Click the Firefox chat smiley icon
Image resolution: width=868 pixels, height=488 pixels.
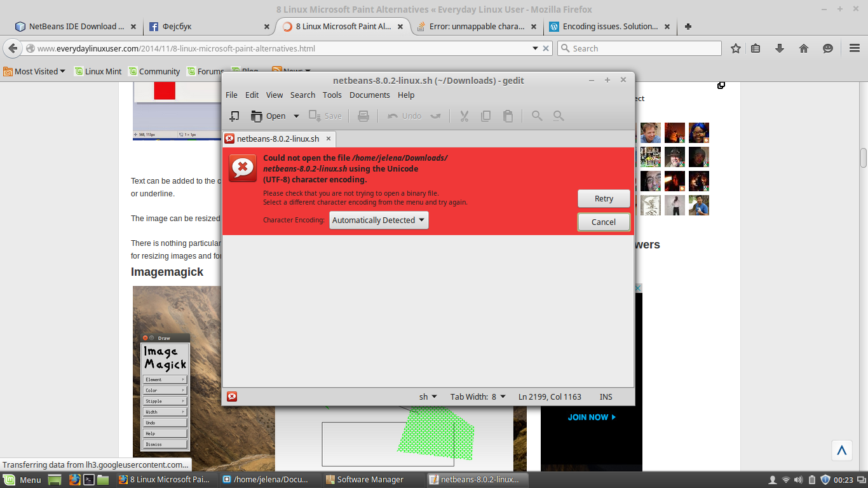point(828,48)
